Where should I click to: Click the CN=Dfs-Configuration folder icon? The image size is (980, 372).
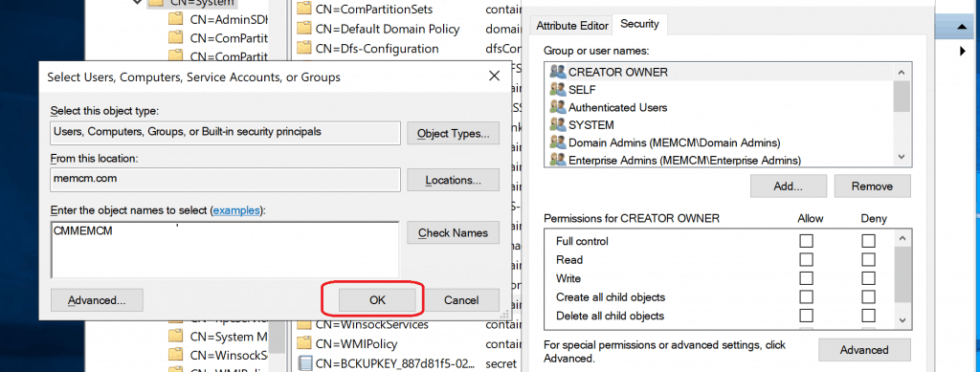tap(303, 48)
